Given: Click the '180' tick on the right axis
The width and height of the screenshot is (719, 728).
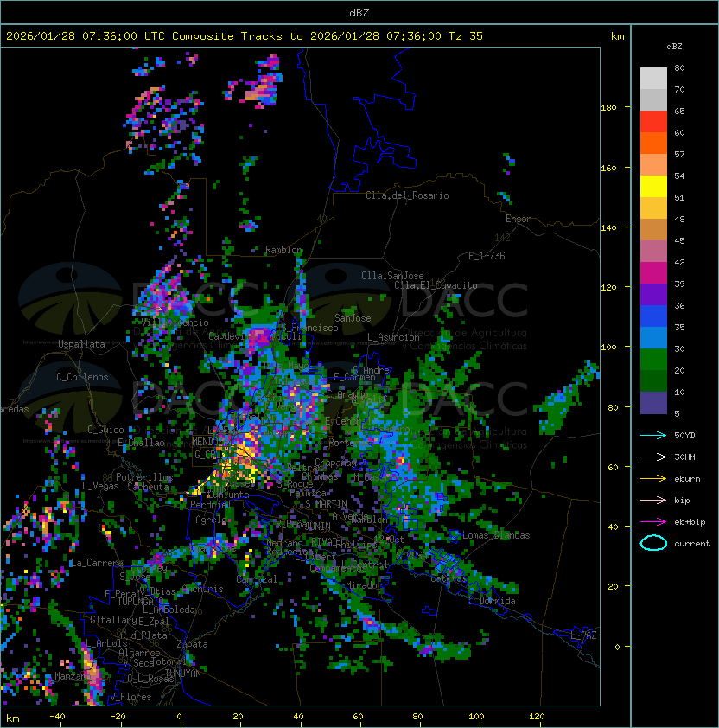Looking at the screenshot, I should point(608,108).
